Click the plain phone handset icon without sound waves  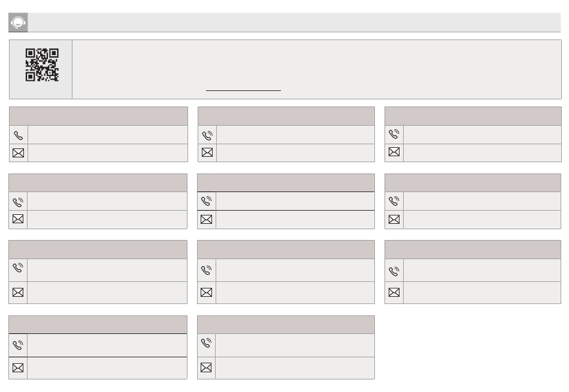(18, 135)
